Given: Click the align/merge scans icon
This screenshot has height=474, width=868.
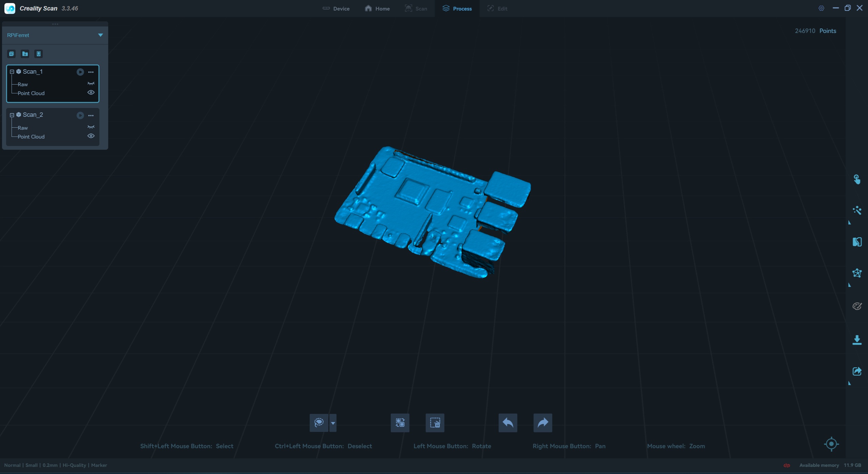Looking at the screenshot, I should pyautogui.click(x=857, y=242).
